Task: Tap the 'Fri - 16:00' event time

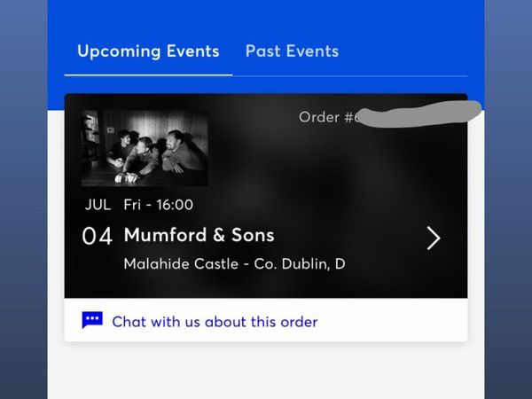Action: coord(159,205)
